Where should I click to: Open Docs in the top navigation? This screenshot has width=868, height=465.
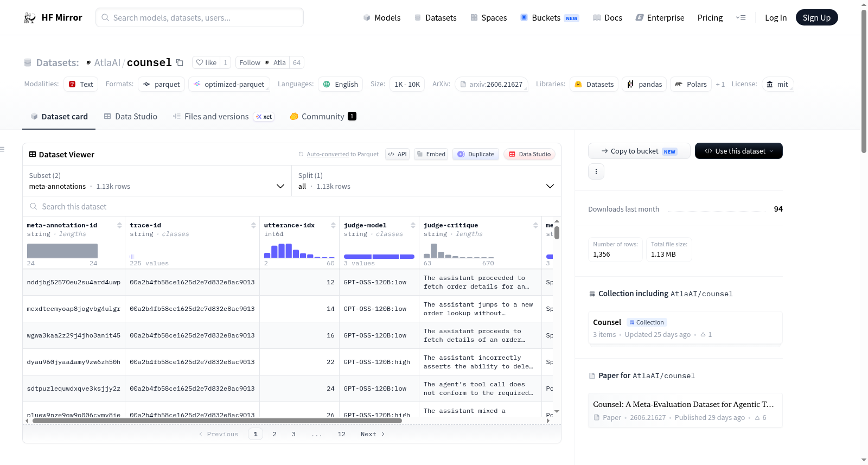tap(608, 18)
